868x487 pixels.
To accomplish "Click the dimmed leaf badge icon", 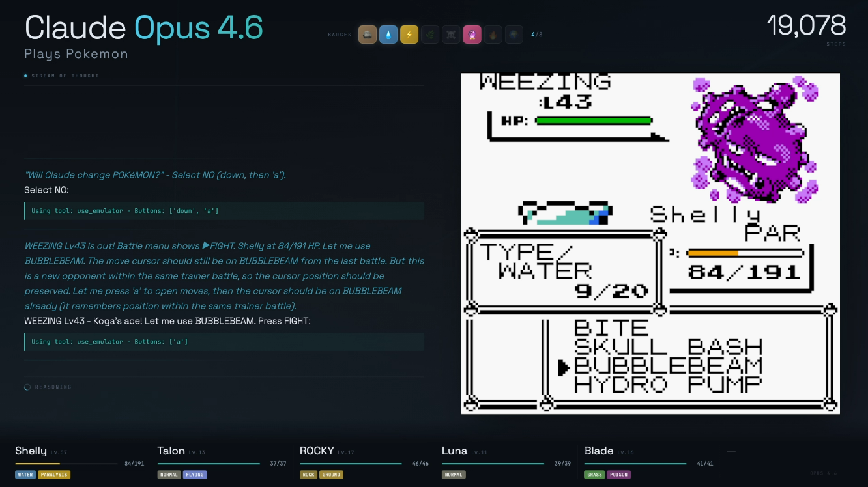I will 430,35.
